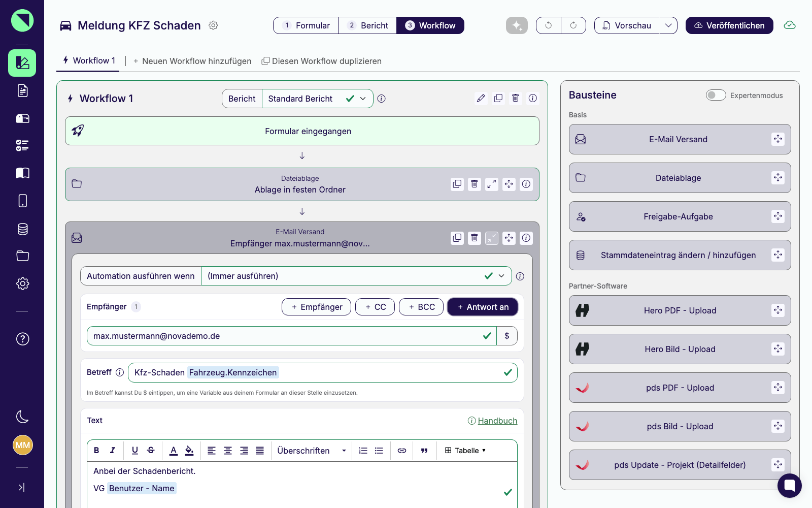Delete the Dateiablage block
Screen dimensions: 812x508
tap(475, 184)
